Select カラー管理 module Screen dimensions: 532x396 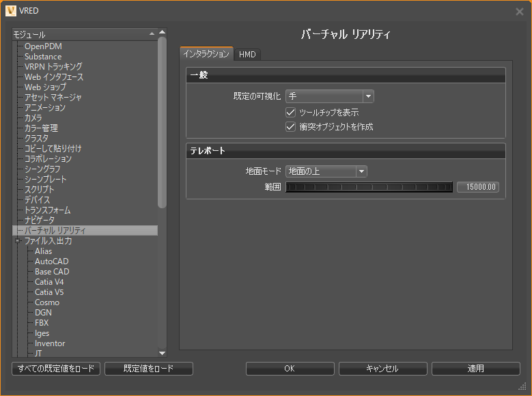41,128
